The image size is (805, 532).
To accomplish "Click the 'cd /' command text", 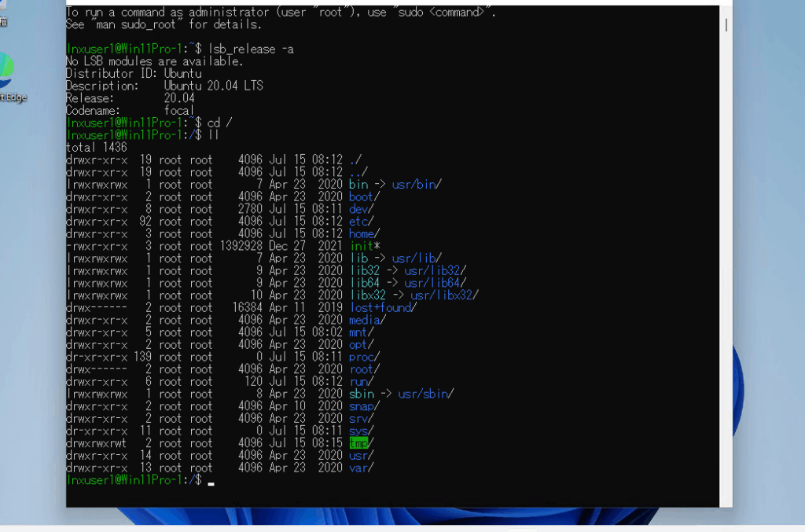I will click(219, 123).
